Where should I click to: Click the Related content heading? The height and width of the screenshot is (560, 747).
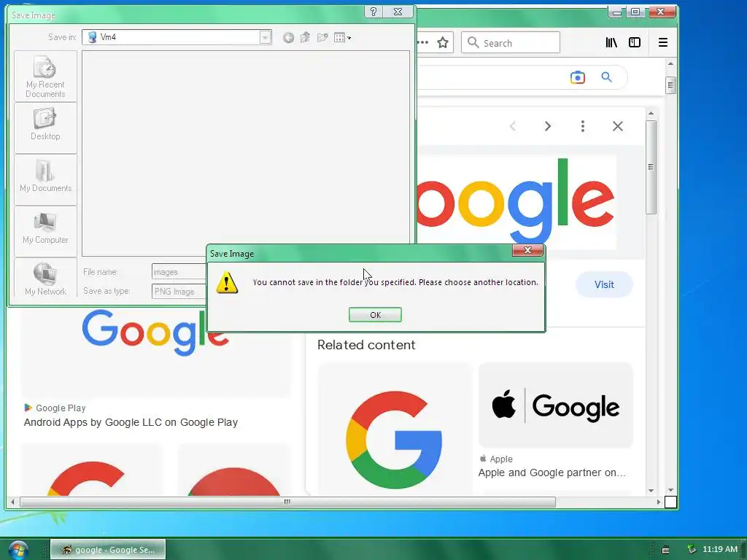pos(366,345)
